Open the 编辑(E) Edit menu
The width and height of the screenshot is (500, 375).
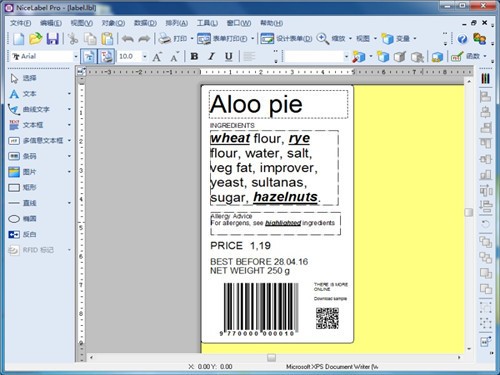(51, 23)
